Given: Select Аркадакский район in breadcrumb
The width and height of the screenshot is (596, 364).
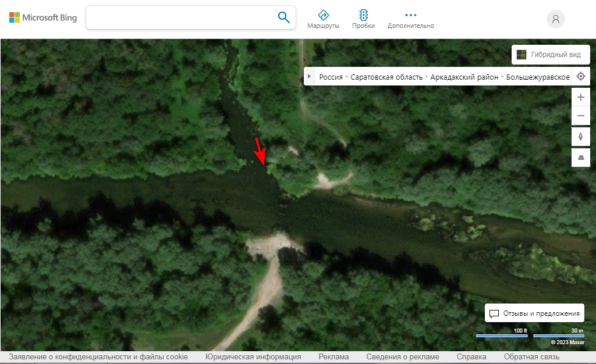Looking at the screenshot, I should tap(464, 77).
